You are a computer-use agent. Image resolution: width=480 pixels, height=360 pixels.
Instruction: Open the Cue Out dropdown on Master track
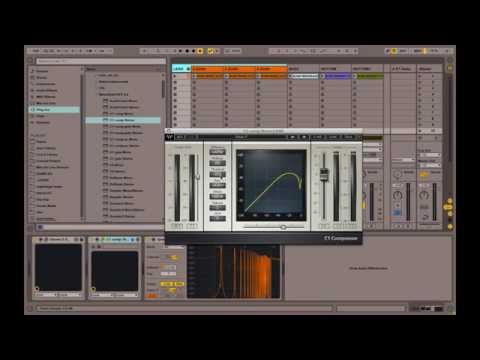click(x=430, y=155)
